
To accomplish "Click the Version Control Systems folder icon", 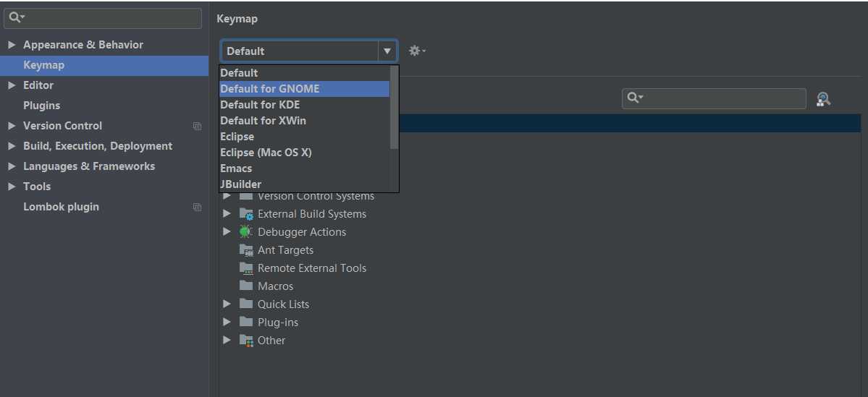I will pos(246,196).
